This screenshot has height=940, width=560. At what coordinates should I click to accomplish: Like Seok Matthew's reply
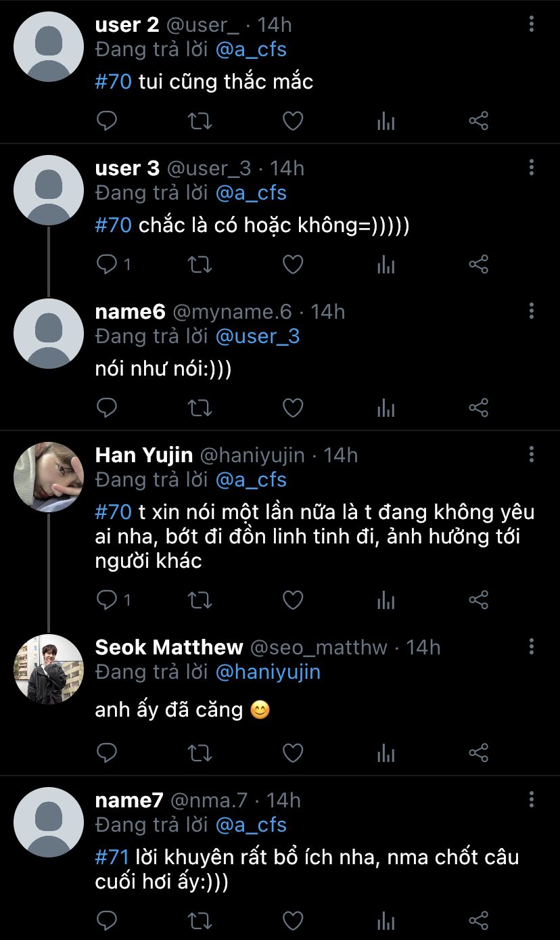[292, 753]
